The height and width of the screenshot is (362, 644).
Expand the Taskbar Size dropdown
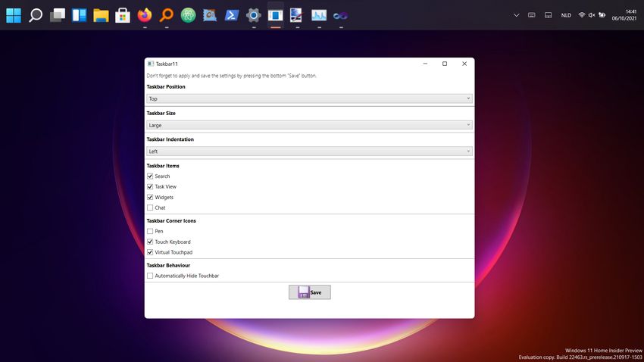point(309,125)
